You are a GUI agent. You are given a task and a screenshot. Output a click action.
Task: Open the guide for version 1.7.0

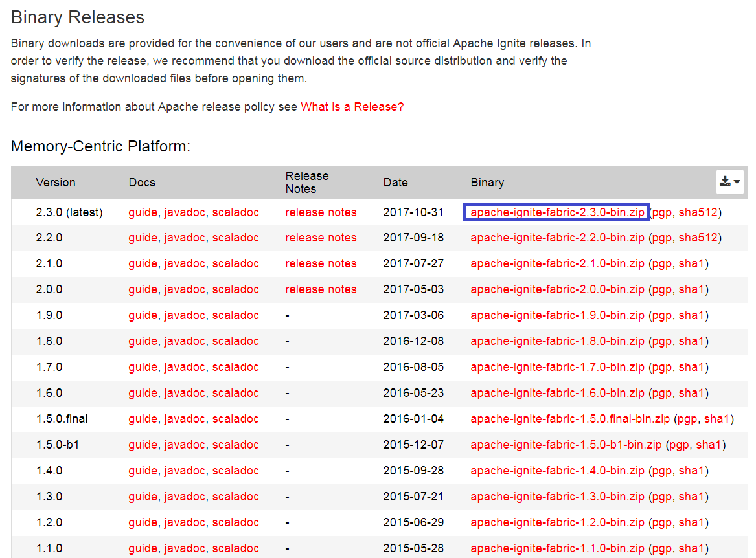click(143, 367)
